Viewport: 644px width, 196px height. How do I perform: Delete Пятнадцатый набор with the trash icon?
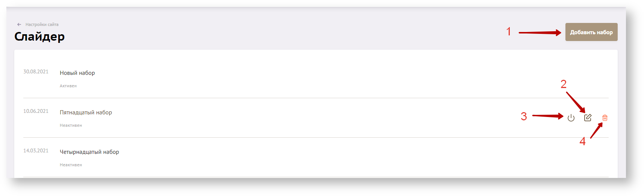click(605, 118)
